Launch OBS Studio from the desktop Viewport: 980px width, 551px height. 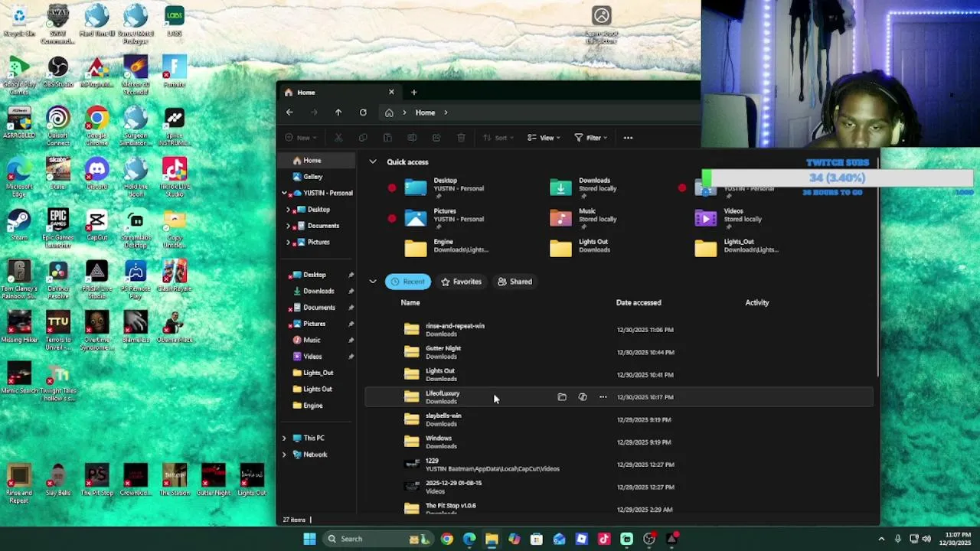tap(58, 71)
